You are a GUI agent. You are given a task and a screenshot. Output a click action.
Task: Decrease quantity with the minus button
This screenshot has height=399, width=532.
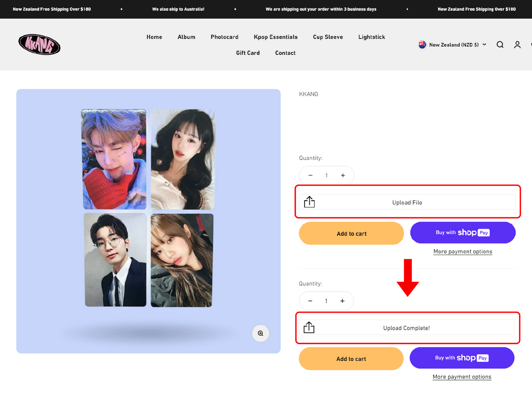pyautogui.click(x=310, y=175)
